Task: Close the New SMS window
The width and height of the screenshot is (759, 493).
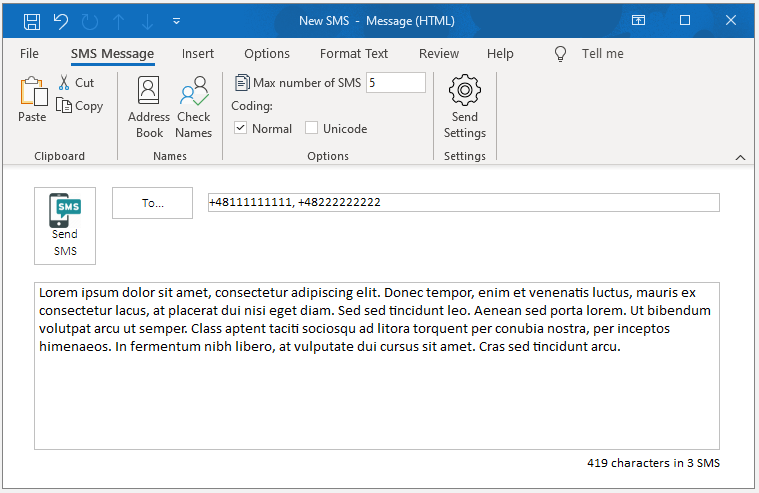Action: pyautogui.click(x=731, y=20)
